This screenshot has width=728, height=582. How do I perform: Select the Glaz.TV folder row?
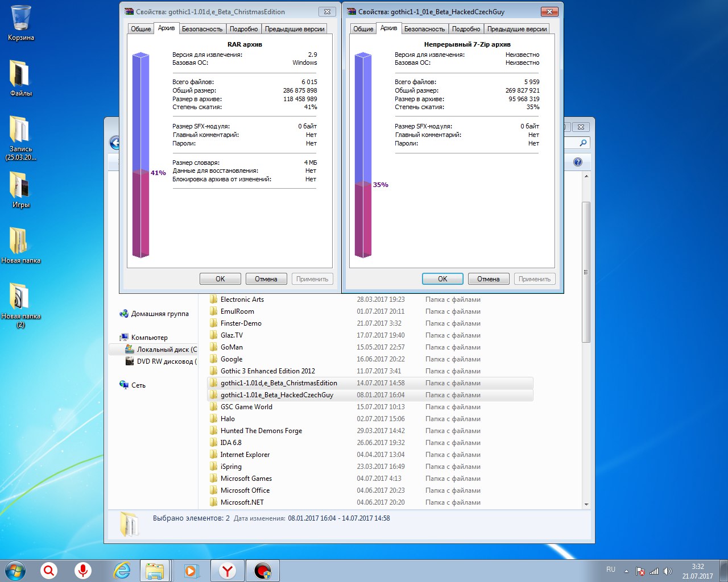(x=370, y=335)
